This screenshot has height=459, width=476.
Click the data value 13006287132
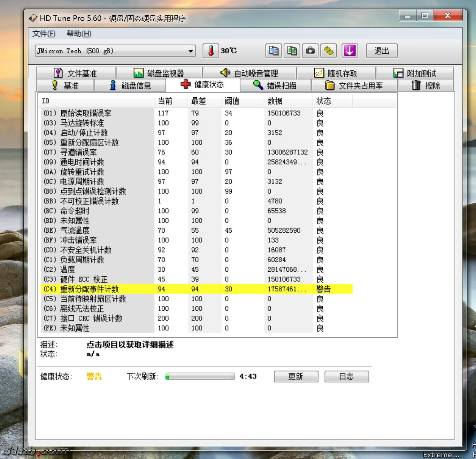[288, 152]
